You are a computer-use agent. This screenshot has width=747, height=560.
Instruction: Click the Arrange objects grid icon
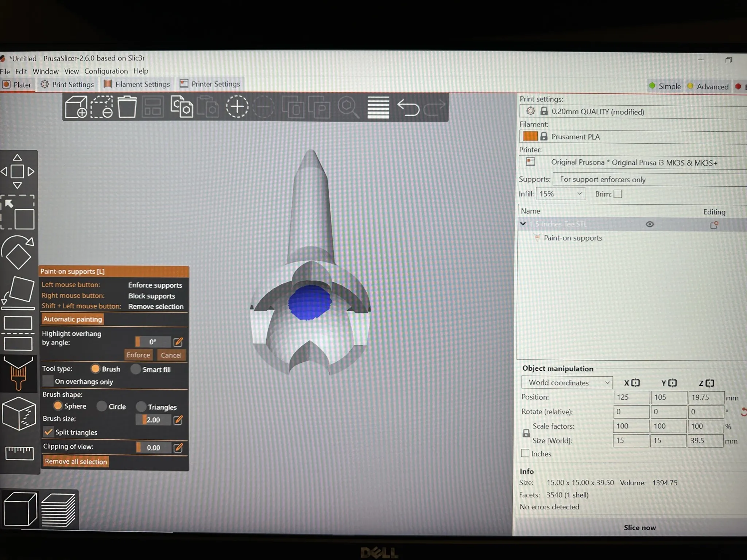(x=153, y=107)
